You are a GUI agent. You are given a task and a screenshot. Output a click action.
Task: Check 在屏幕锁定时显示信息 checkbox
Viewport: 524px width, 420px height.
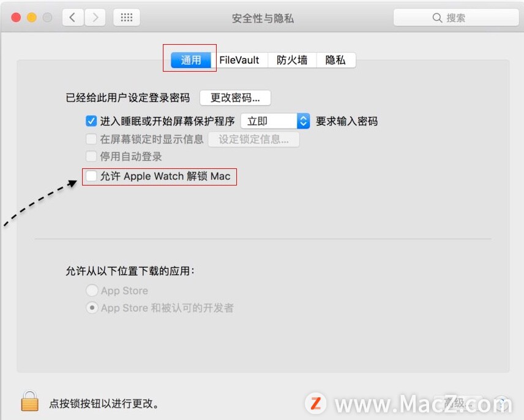tap(91, 138)
